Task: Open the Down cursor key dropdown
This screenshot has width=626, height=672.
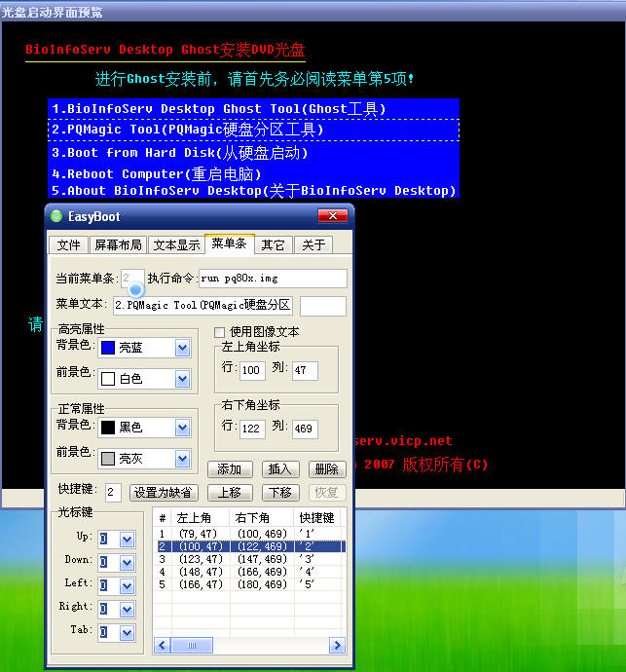Action: click(x=127, y=562)
